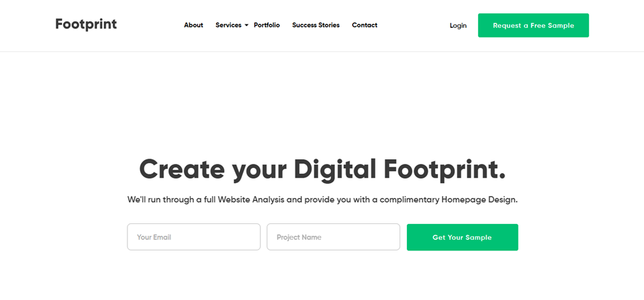Click the Login link
The height and width of the screenshot is (300, 644).
458,26
